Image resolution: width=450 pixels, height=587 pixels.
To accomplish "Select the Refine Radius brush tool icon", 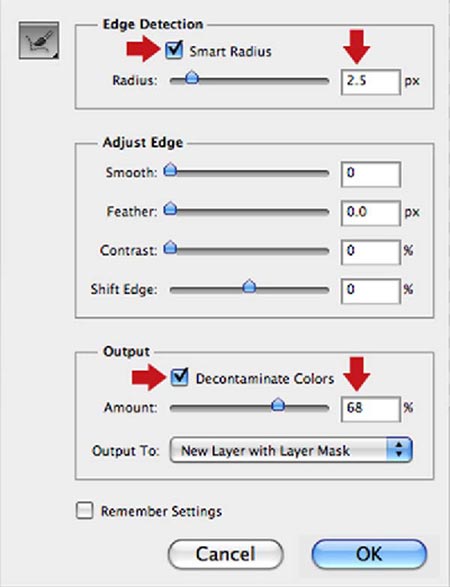I will coord(39,40).
